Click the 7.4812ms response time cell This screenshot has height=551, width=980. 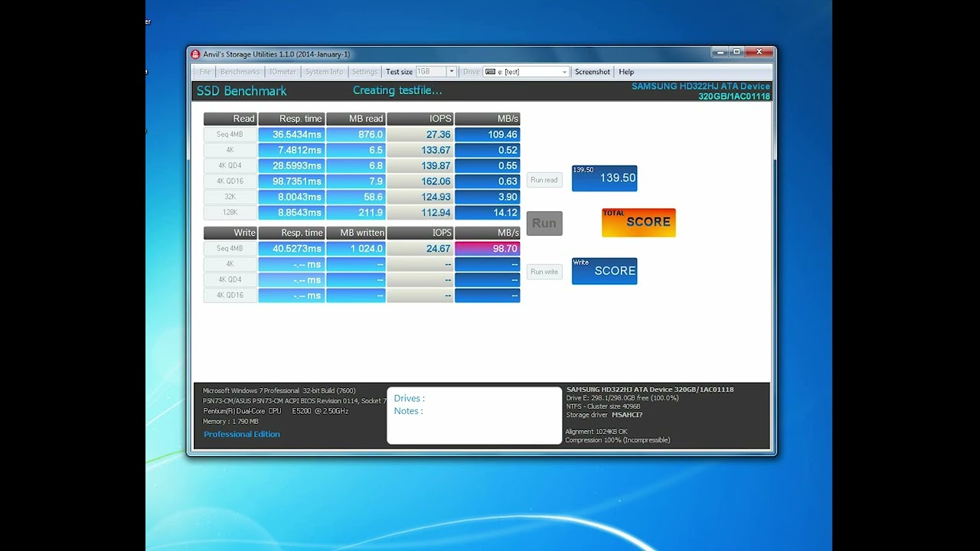coord(292,150)
